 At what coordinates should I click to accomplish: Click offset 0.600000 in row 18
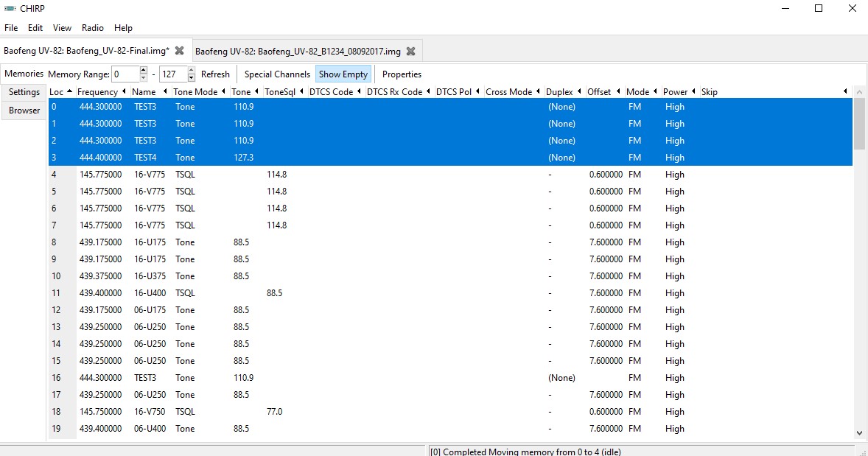pos(606,412)
